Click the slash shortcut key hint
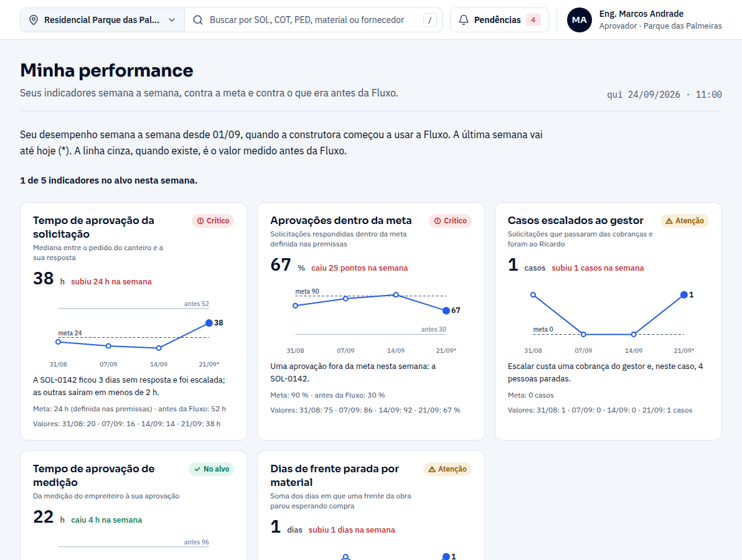The image size is (742, 560). coord(430,20)
